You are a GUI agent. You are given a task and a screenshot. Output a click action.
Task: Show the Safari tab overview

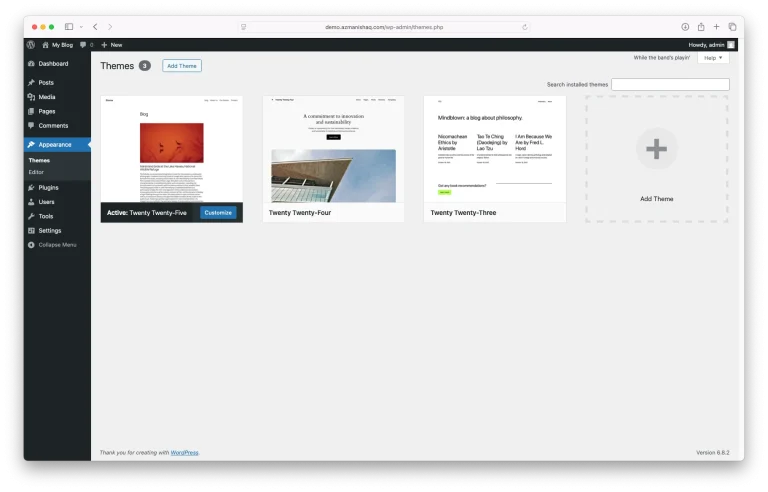pos(732,27)
